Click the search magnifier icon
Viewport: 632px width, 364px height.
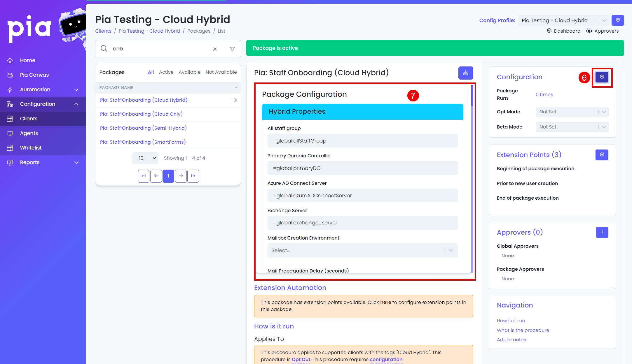104,48
